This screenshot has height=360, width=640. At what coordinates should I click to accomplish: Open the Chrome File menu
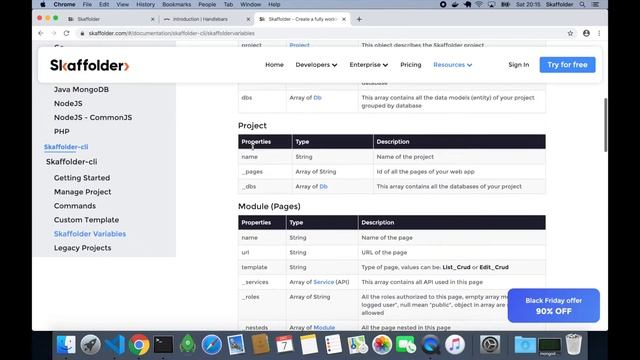pos(87,4)
